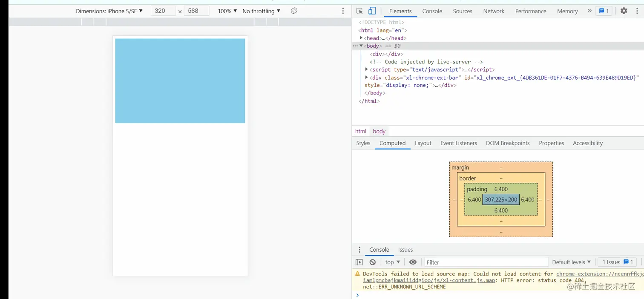The image size is (644, 299).
Task: Expand the head element node
Action: click(x=361, y=38)
